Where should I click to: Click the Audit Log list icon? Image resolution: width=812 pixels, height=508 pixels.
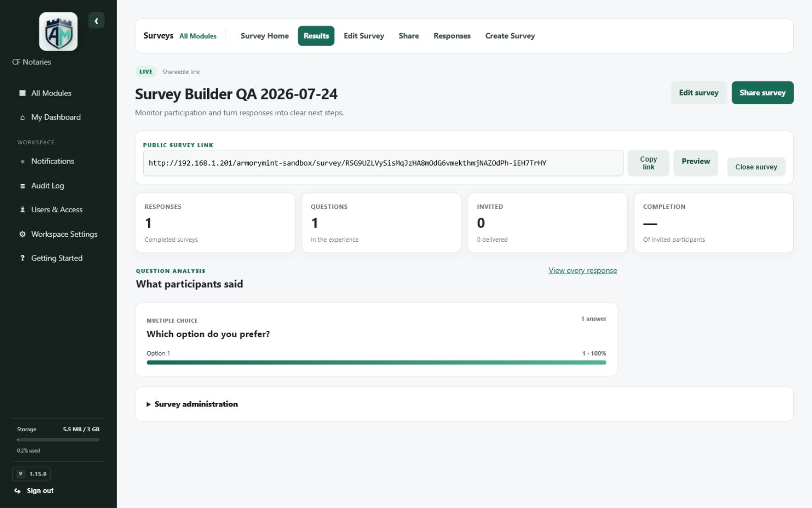(22, 186)
